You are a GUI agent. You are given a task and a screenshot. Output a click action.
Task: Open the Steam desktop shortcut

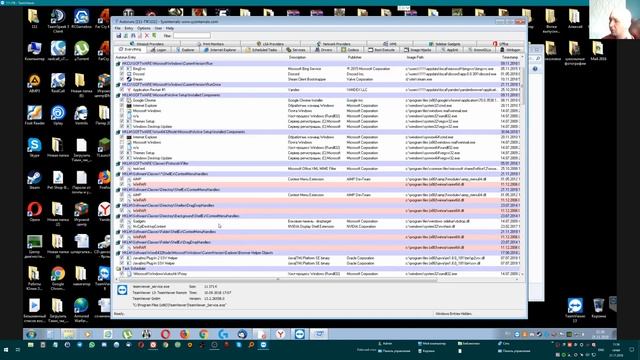tap(35, 180)
